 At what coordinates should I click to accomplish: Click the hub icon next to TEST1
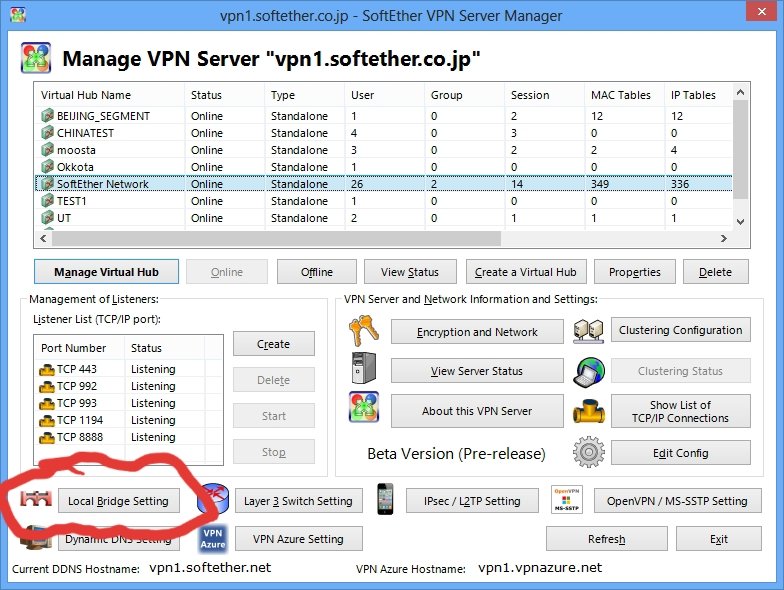(47, 200)
